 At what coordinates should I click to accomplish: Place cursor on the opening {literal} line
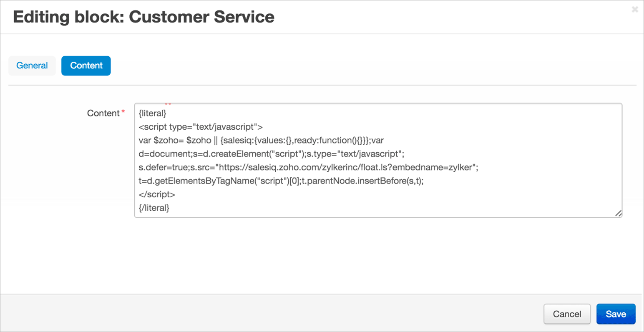153,113
